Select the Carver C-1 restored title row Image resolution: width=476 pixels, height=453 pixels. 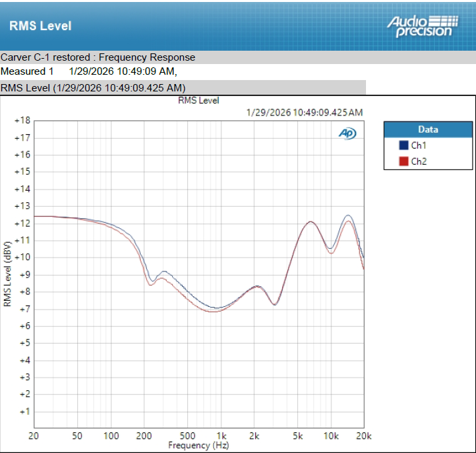(x=238, y=57)
